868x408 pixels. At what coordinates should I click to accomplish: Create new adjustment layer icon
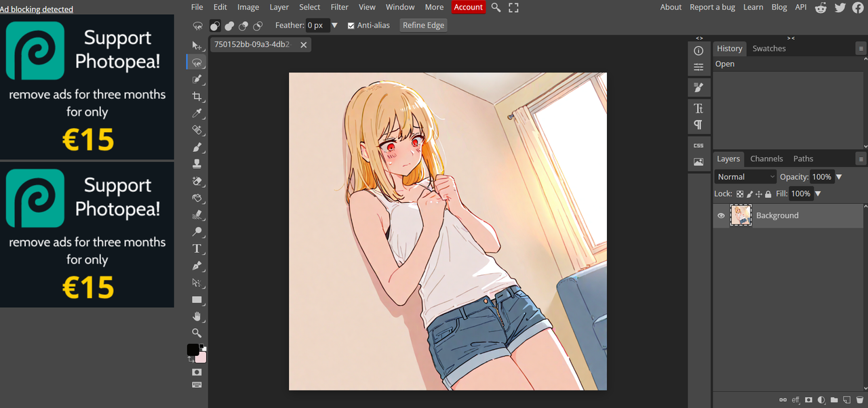tap(821, 400)
